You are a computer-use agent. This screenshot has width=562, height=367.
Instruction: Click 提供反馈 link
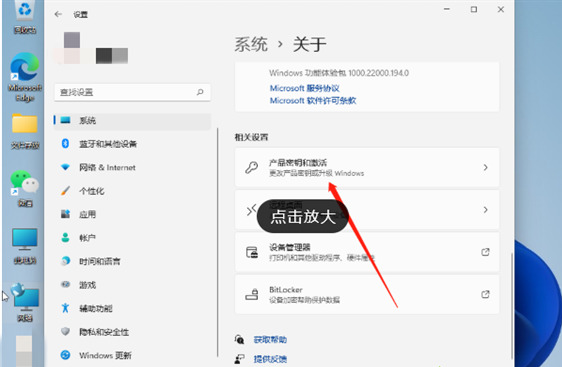coord(270,359)
